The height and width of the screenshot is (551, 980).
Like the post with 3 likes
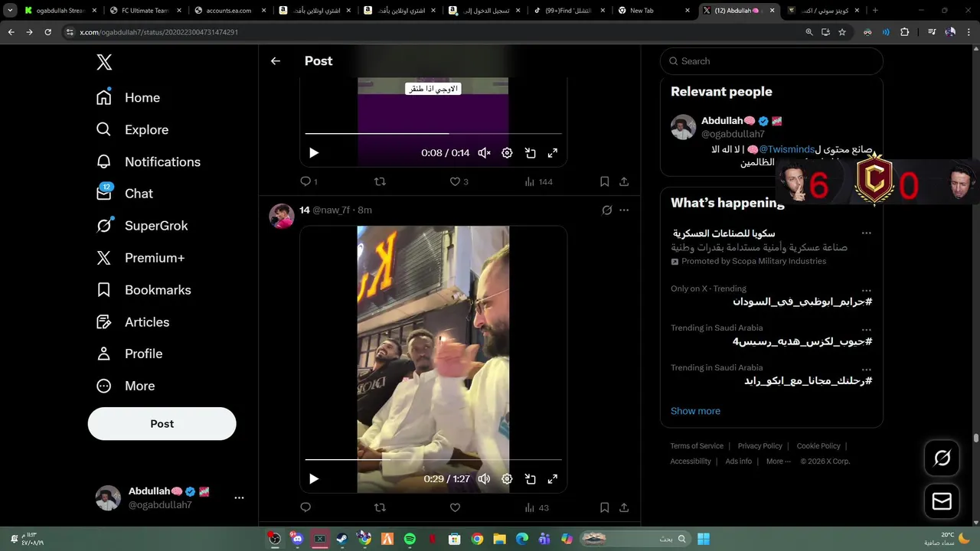click(459, 181)
